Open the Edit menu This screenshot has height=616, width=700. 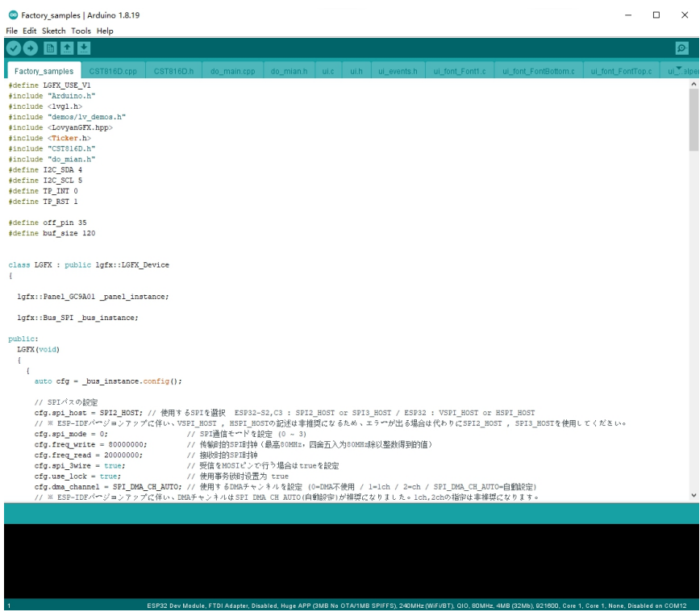30,31
